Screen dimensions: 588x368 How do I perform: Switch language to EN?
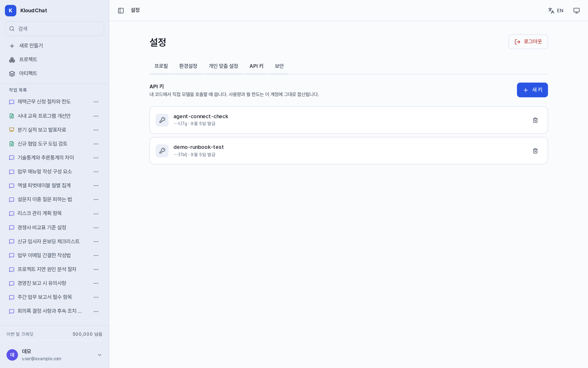click(556, 10)
